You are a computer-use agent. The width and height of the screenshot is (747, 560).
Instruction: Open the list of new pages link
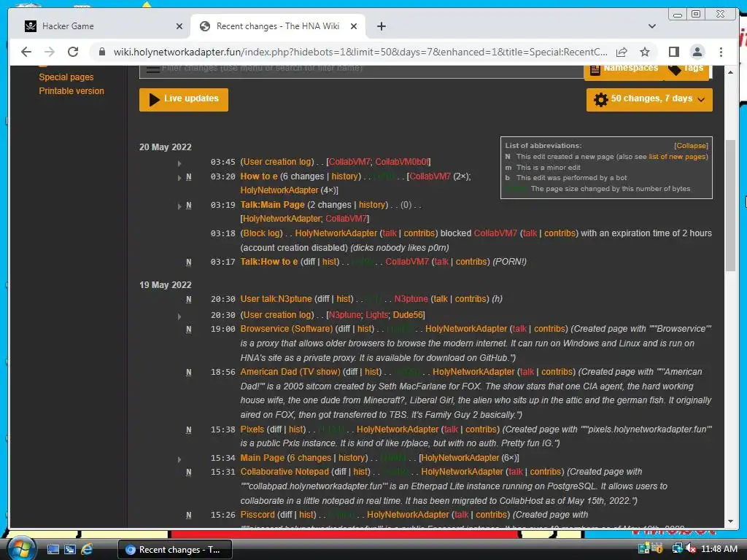[678, 157]
